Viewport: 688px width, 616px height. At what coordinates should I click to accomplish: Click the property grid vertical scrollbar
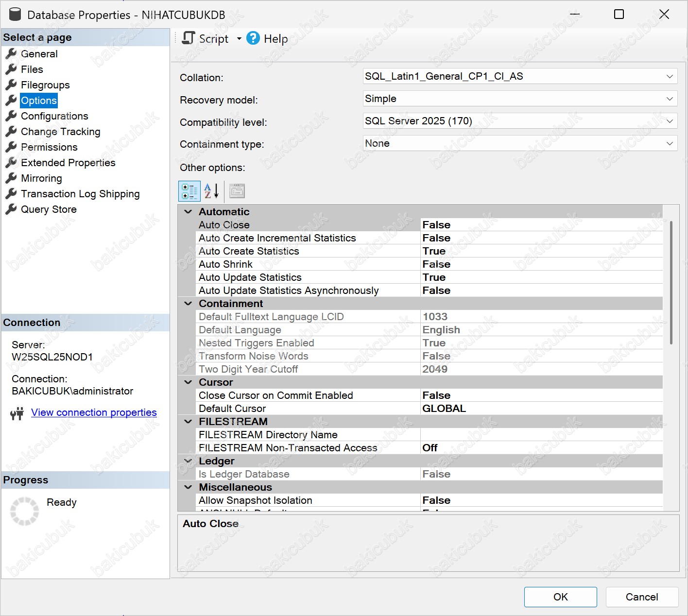[671, 282]
